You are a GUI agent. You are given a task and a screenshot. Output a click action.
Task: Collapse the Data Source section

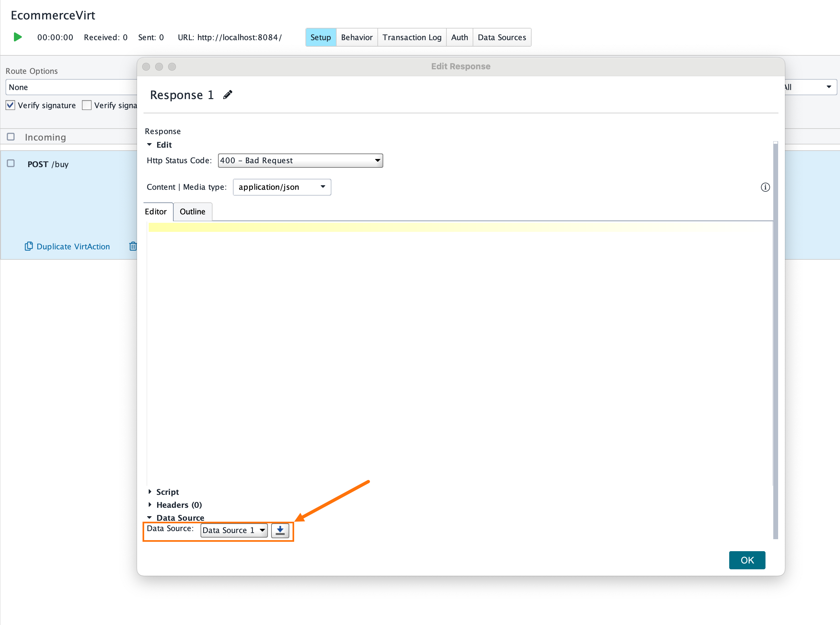point(149,517)
